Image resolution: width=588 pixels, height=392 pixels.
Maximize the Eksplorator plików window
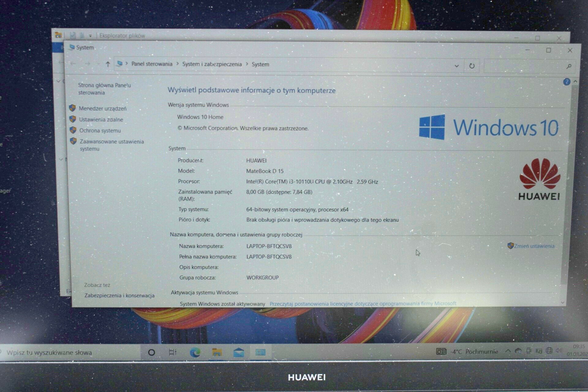537,38
